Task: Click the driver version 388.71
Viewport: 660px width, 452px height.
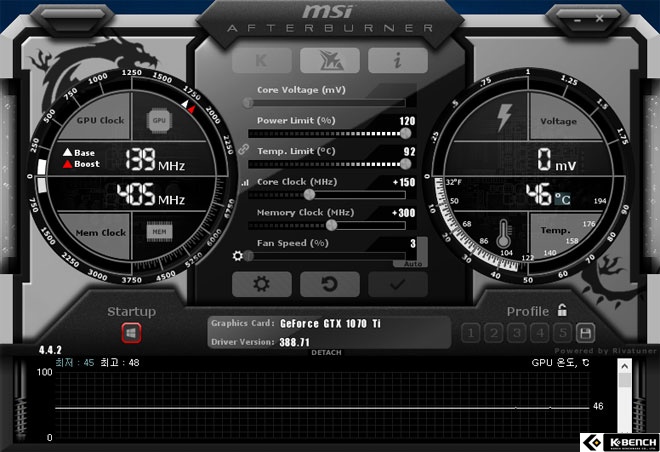Action: coord(294,342)
